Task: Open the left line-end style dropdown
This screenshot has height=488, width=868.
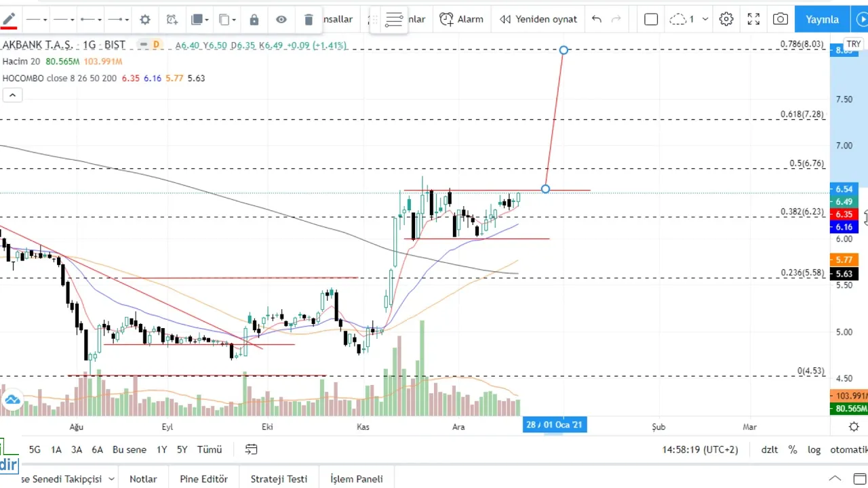Action: (x=91, y=20)
